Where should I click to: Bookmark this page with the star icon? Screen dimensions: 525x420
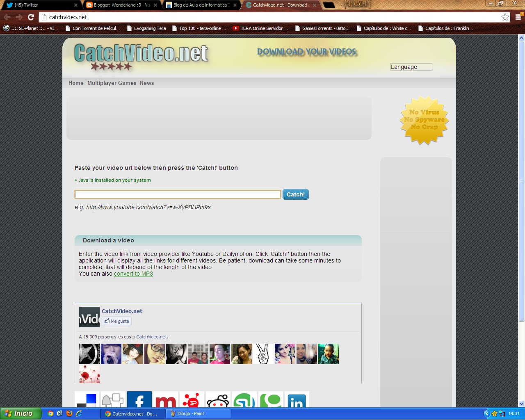tap(505, 17)
